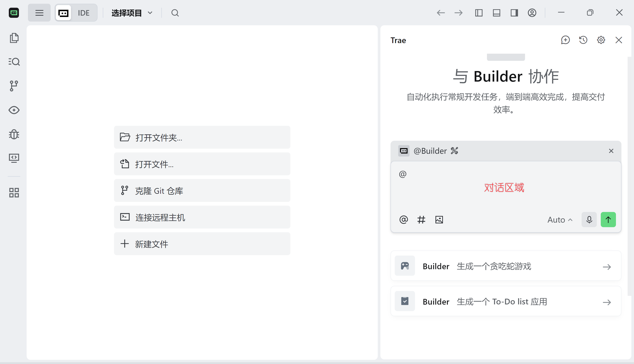Click the game controller icon on snake card

(x=405, y=266)
